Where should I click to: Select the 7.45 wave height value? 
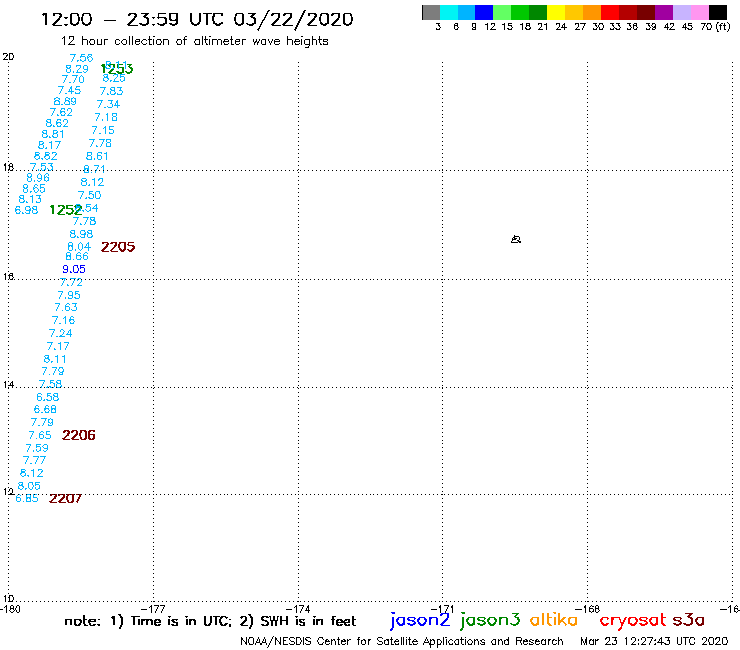(69, 90)
